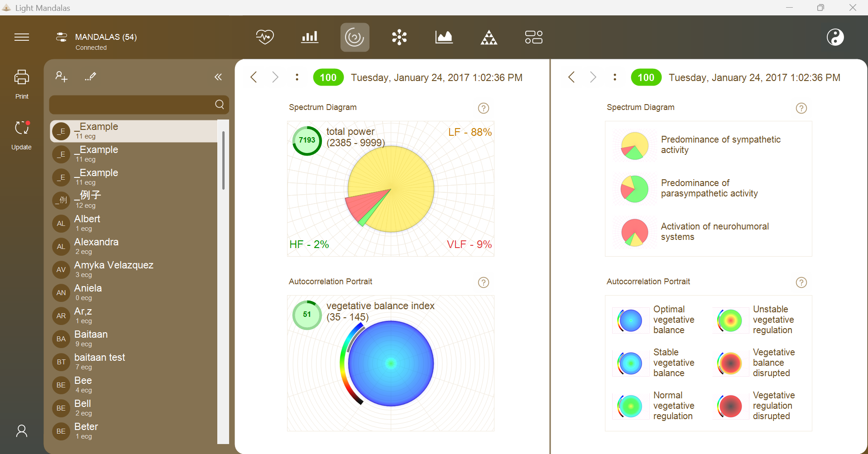Screen dimensions: 868x454
Task: Select the pyramid triangles view
Action: pyautogui.click(x=489, y=37)
